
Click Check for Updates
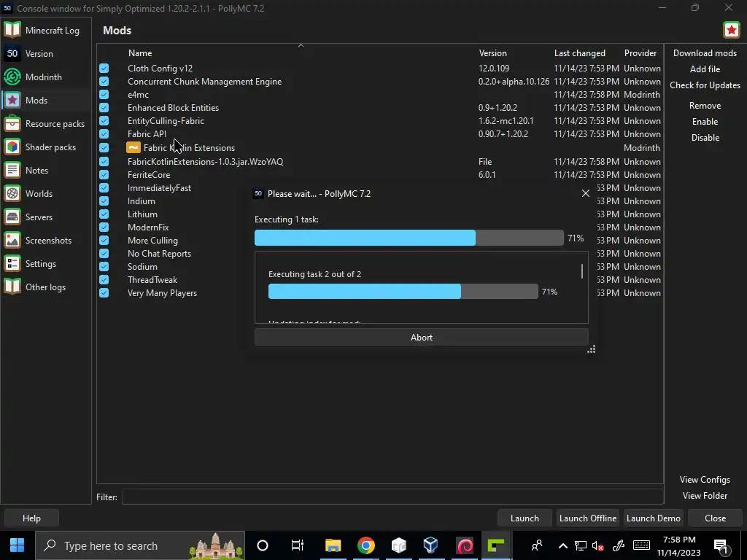pos(705,85)
